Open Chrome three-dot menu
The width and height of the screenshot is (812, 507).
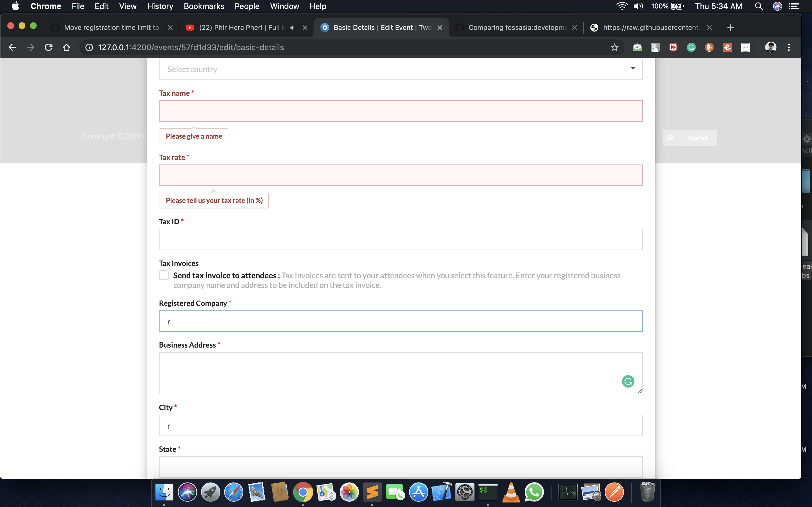tap(789, 47)
